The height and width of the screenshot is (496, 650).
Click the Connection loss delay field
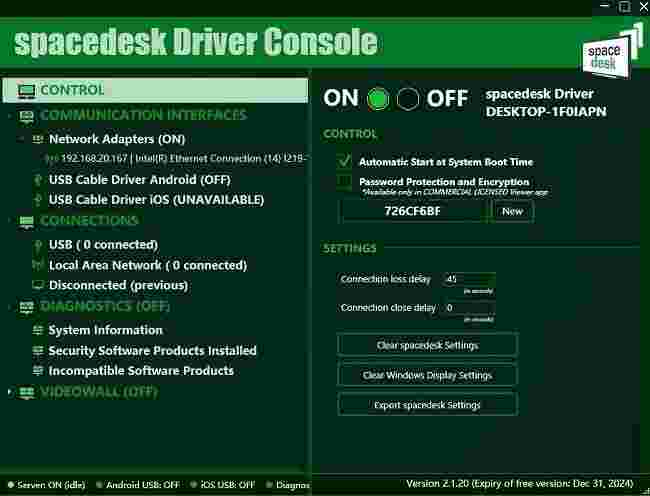click(469, 279)
